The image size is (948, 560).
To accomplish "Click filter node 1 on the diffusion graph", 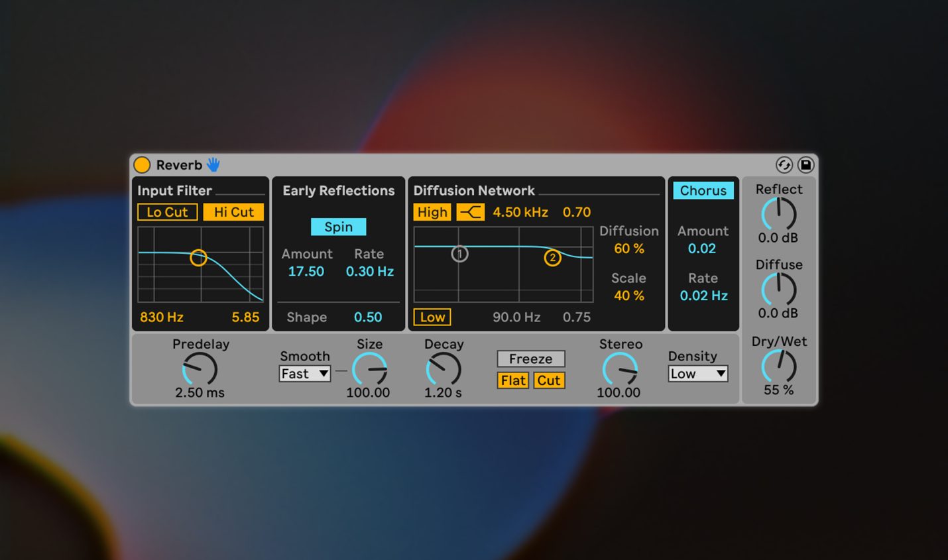I will click(459, 253).
